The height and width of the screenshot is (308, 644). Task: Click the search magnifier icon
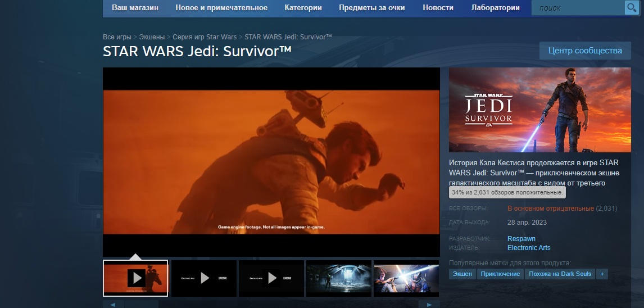click(631, 8)
